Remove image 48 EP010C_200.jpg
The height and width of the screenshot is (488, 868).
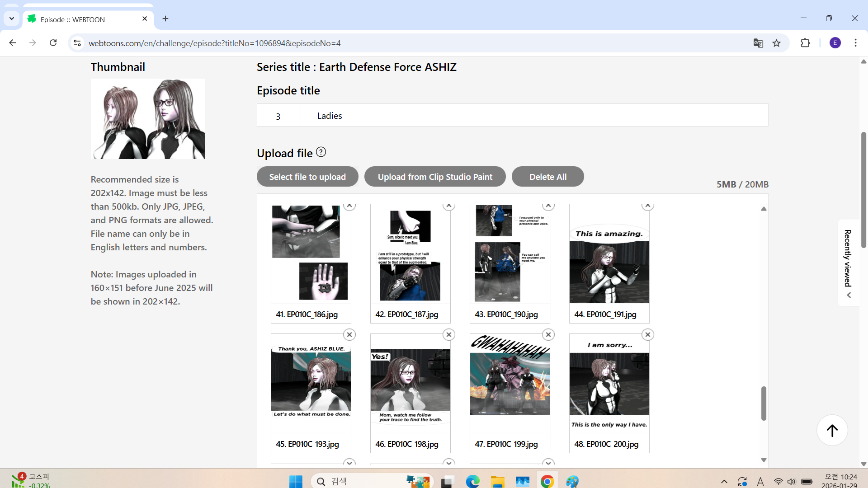(x=648, y=335)
